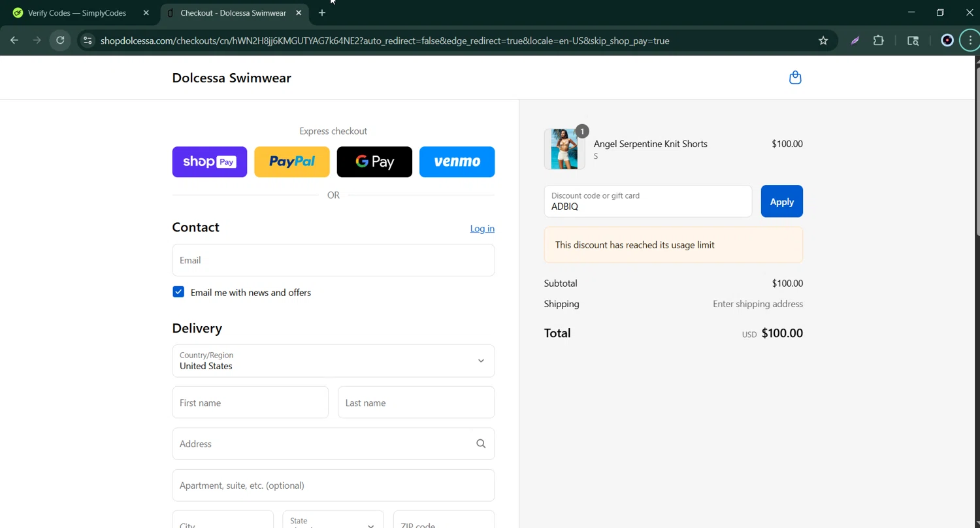Focus the First name field

click(x=250, y=403)
